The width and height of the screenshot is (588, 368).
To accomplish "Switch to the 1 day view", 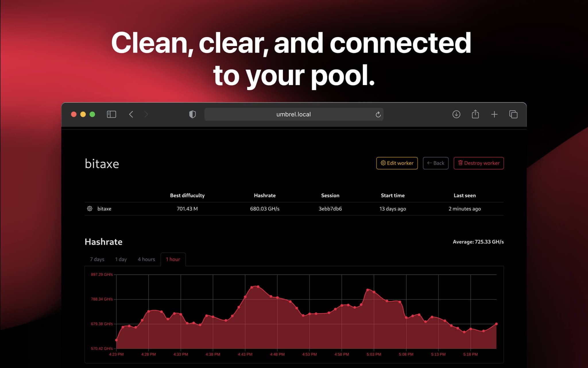I will [121, 259].
